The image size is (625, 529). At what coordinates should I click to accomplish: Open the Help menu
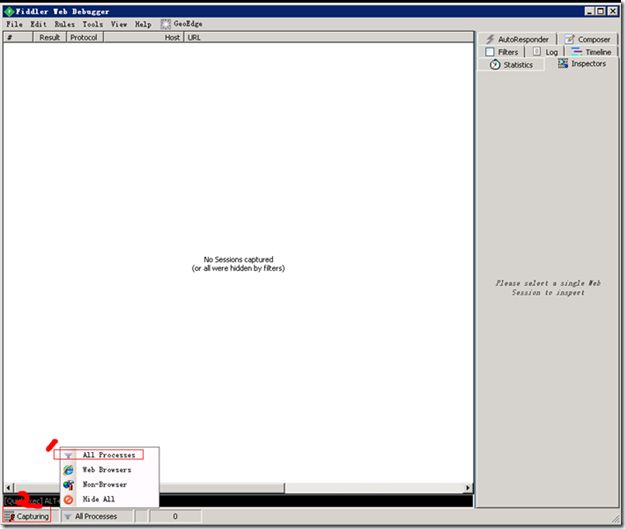[x=143, y=24]
